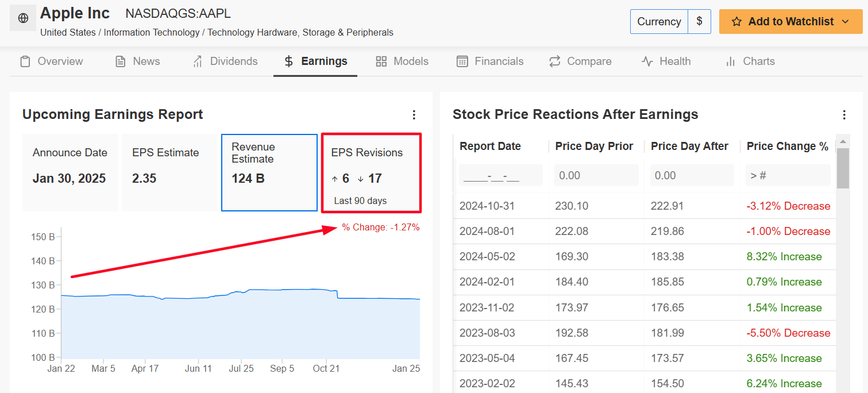
Task: Focus the Price Change % filter box
Action: coord(787,175)
